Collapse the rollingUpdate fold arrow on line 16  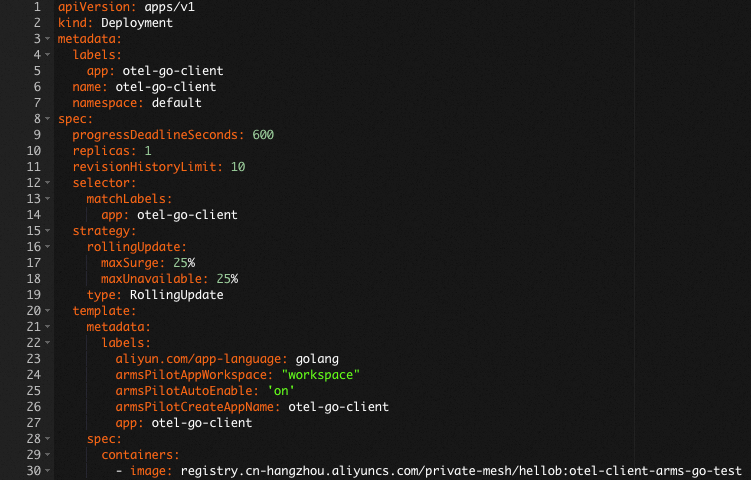tap(47, 247)
